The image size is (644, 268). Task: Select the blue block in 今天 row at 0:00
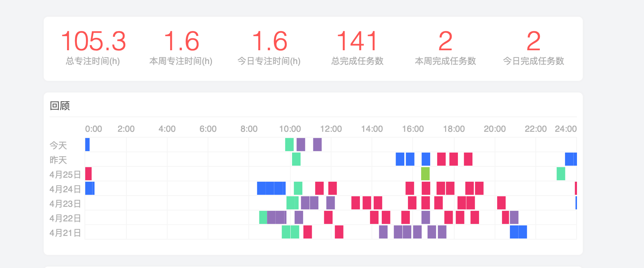point(87,145)
